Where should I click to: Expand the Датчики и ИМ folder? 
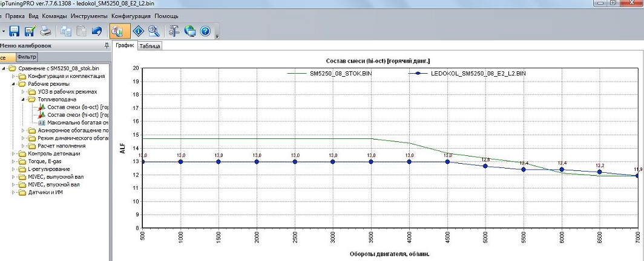click(13, 193)
